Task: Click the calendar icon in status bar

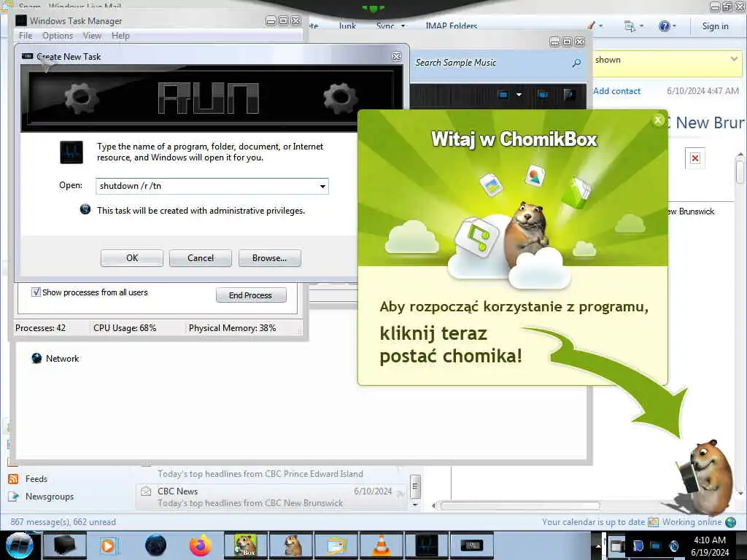Action: pyautogui.click(x=653, y=522)
